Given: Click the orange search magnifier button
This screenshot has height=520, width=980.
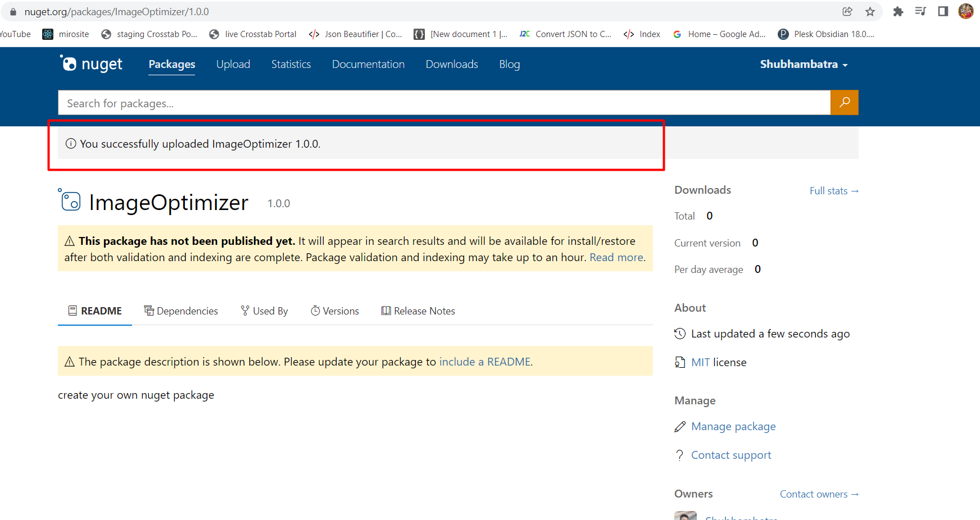Looking at the screenshot, I should 844,102.
